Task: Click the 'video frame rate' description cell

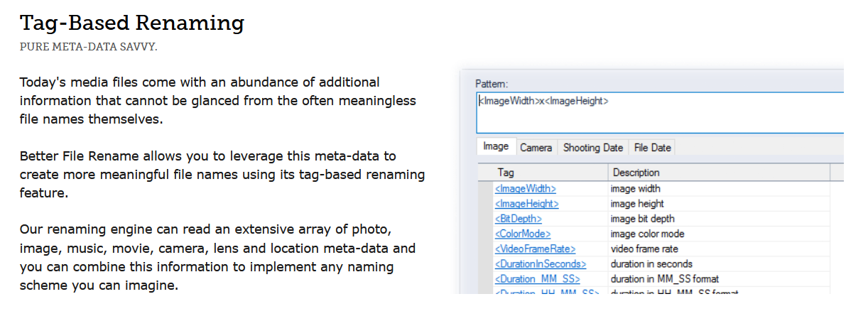Action: point(644,249)
